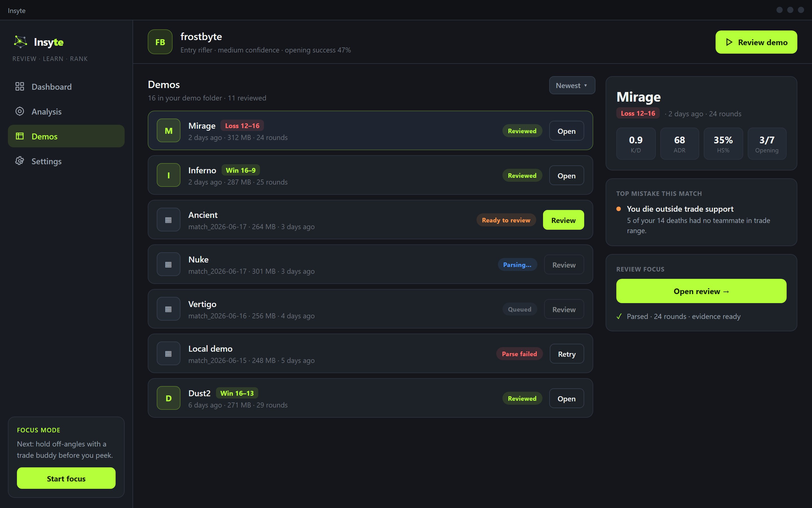Select the Vertigo demo row title

point(202,304)
